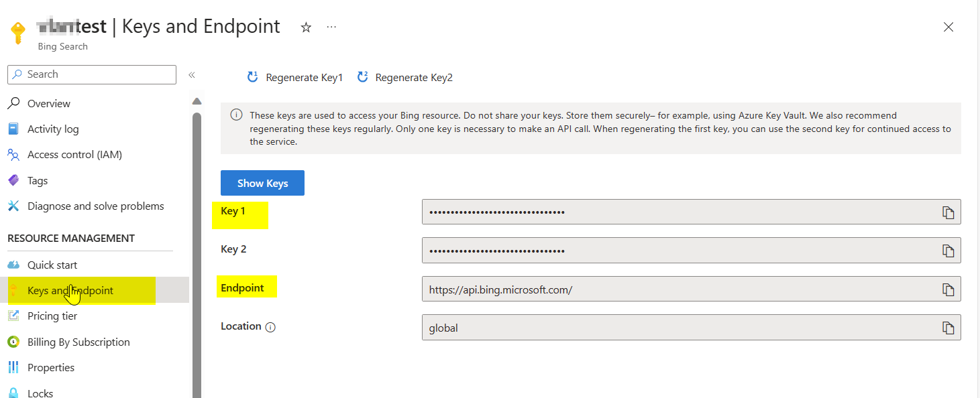Click the Key 2 masked field
Image resolution: width=980 pixels, height=398 pixels.
[691, 250]
